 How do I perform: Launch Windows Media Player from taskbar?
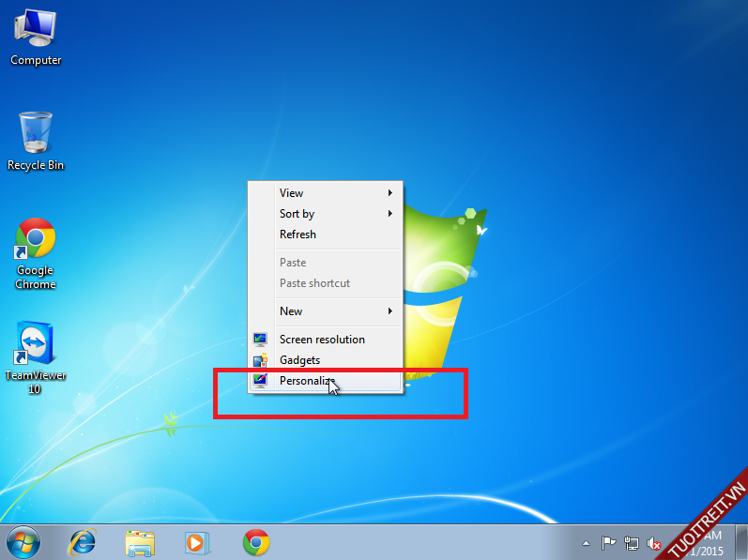(197, 541)
